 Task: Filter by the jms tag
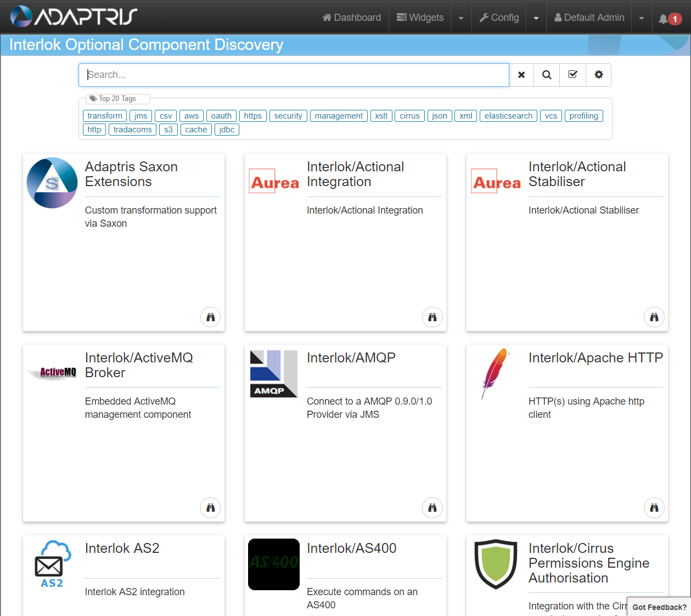[141, 116]
